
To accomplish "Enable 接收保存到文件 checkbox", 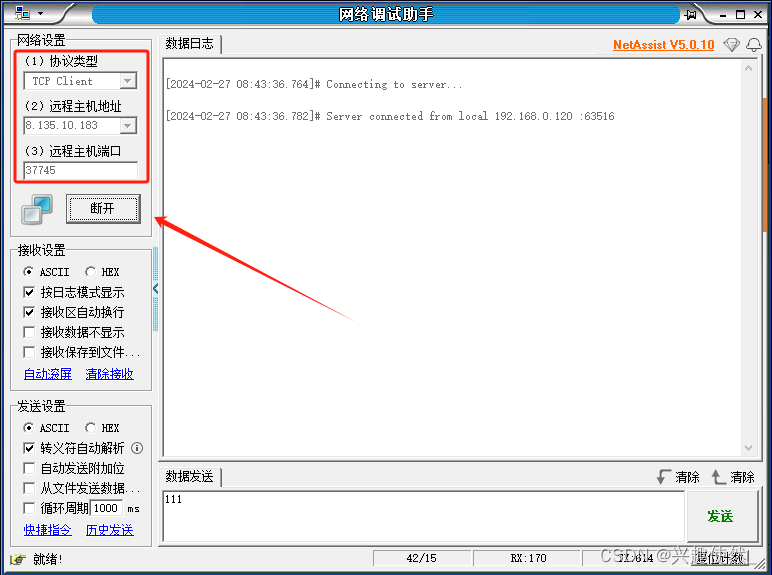I will point(29,352).
